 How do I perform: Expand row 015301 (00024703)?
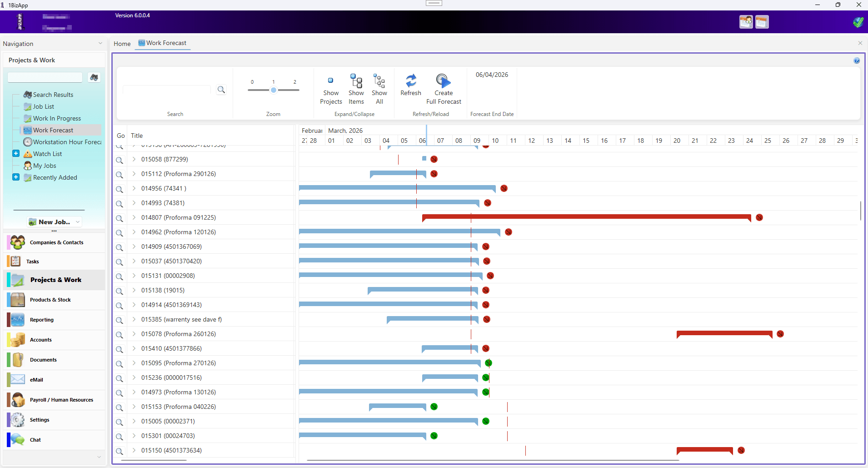(134, 436)
